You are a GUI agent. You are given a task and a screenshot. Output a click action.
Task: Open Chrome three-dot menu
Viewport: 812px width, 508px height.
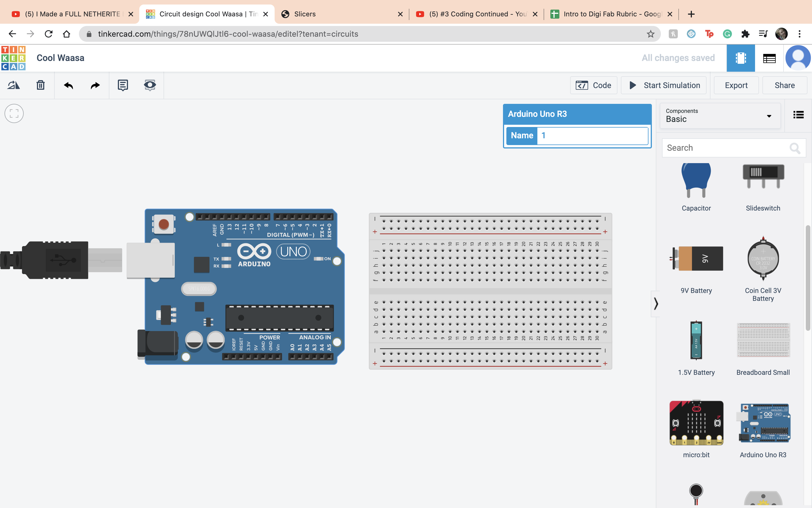tap(800, 34)
